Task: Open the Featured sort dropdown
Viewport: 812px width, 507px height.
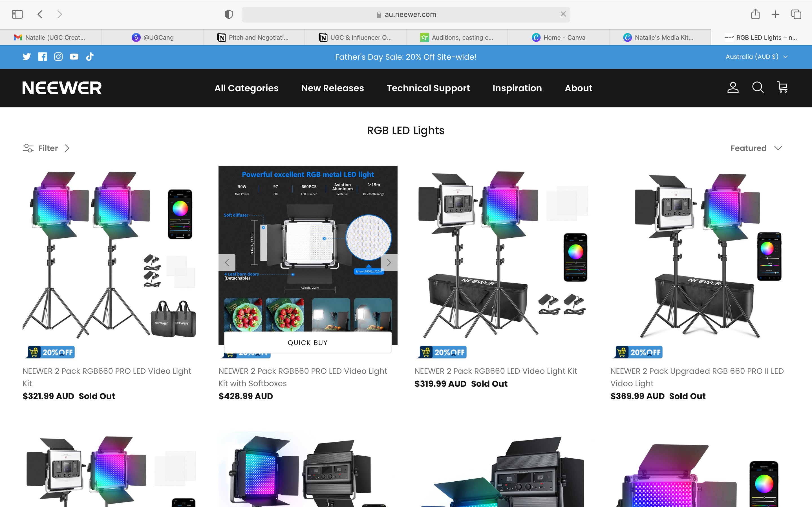Action: 756,148
